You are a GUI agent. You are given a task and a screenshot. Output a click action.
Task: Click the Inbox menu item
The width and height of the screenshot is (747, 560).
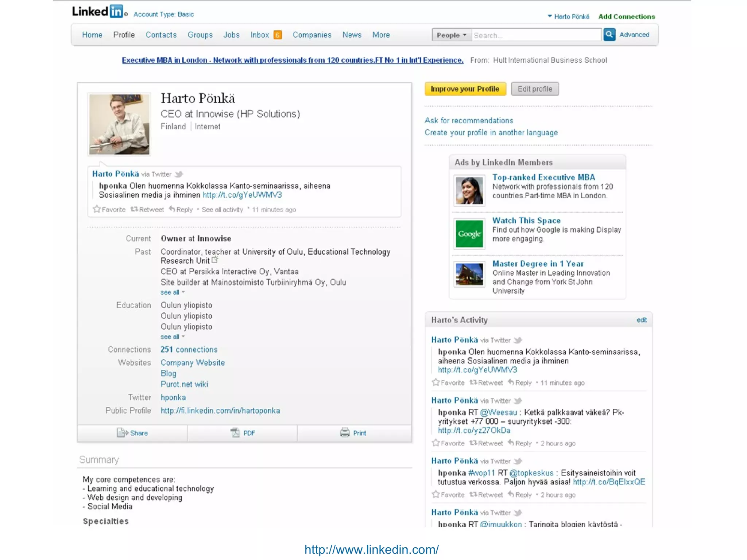coord(260,35)
